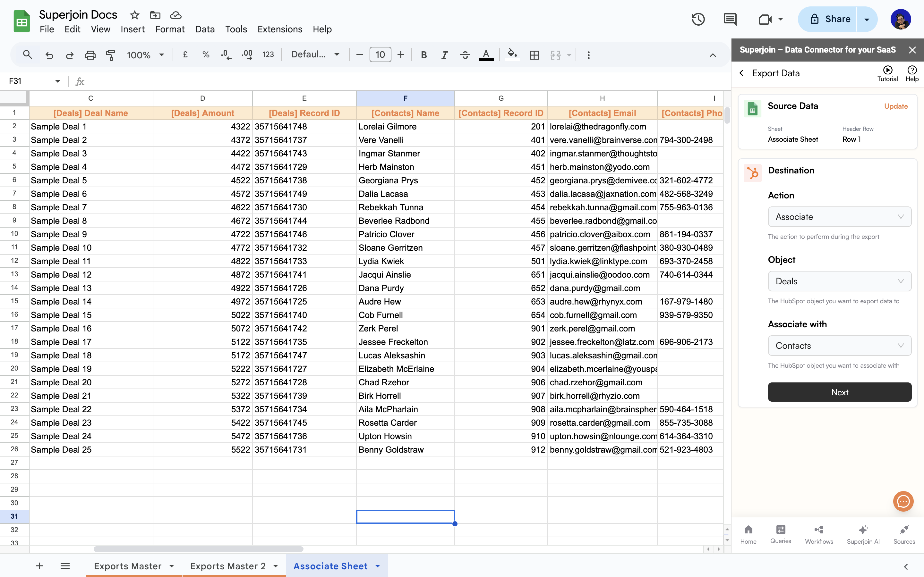Viewport: 924px width, 577px height.
Task: Play the Tutorial video
Action: pos(887,73)
